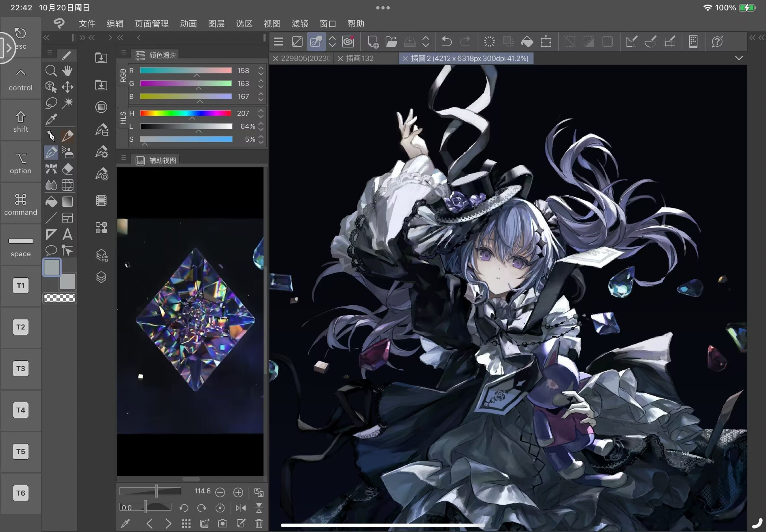Expand the document tabs list chevron
This screenshot has height=532, width=766.
click(x=739, y=58)
